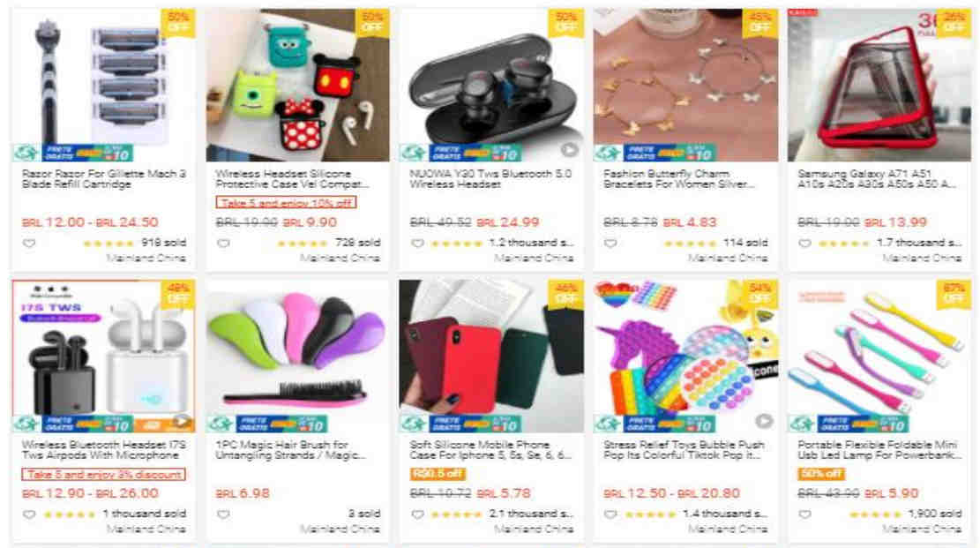Play video on NUOWA Y30 earbuds image
This screenshot has height=548, width=980.
569,149
